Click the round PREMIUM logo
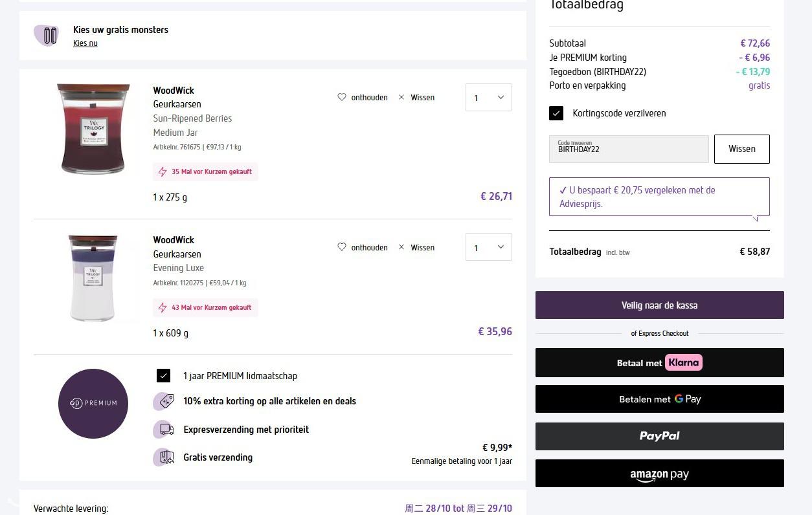Image resolution: width=812 pixels, height=515 pixels. tap(93, 403)
